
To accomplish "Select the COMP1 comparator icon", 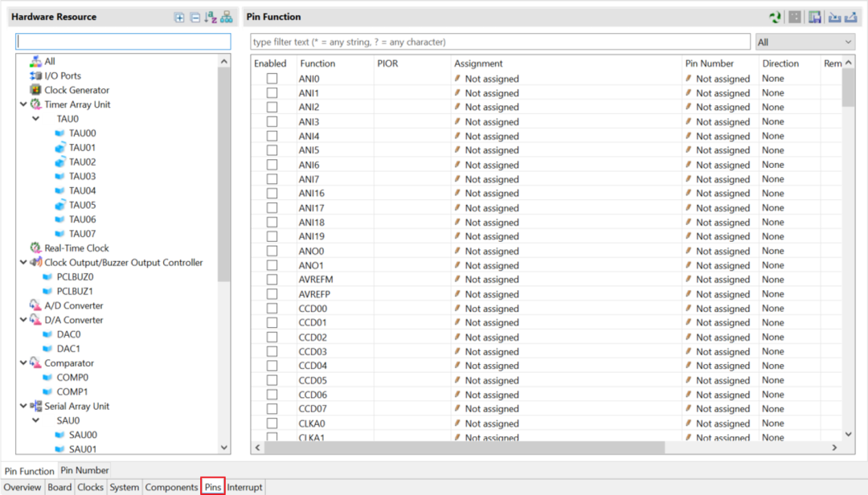I will coord(47,392).
